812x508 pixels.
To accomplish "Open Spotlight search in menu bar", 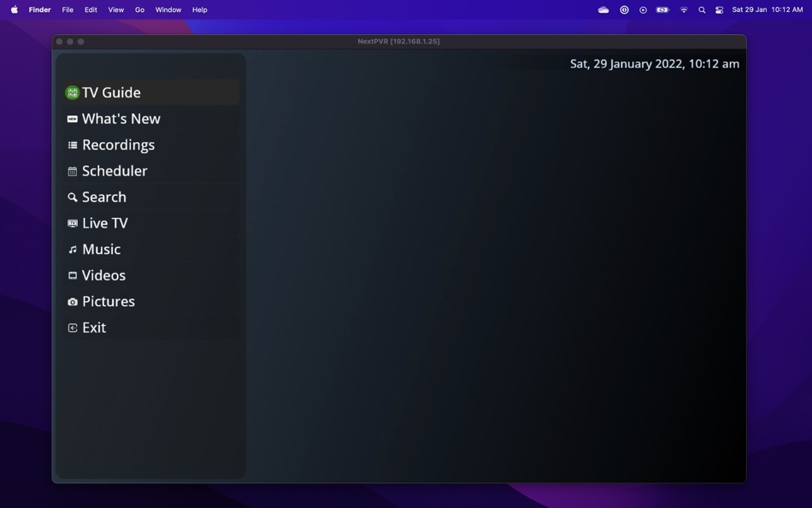I will click(702, 10).
